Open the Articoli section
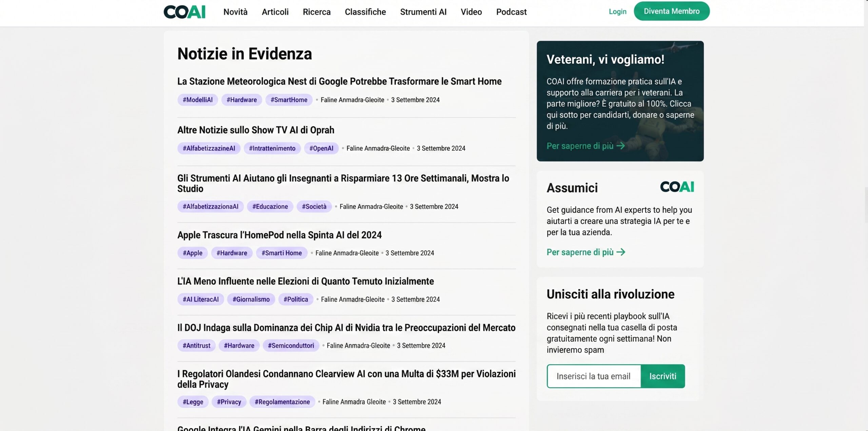868x431 pixels. (x=275, y=12)
